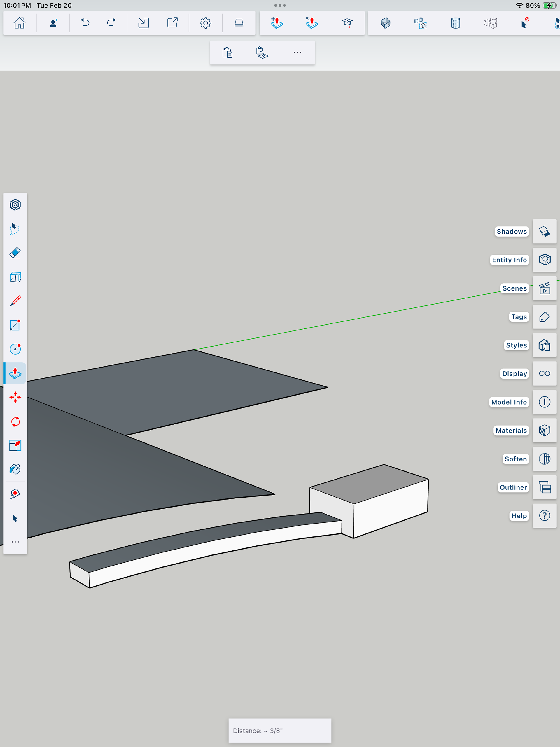Tap the Materials label

point(511,431)
